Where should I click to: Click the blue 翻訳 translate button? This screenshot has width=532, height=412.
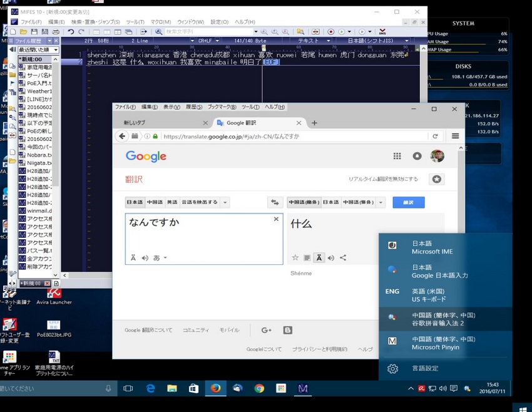click(x=409, y=202)
